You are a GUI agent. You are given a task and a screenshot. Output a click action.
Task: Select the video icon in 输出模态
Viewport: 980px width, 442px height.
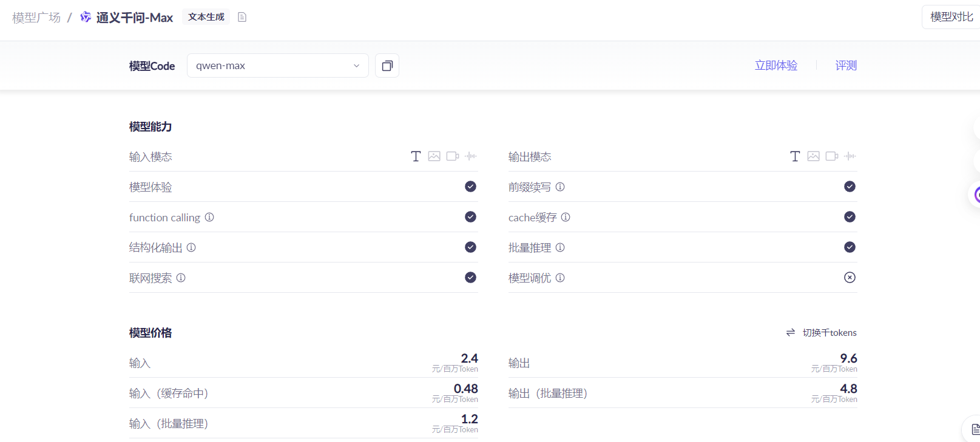[832, 156]
